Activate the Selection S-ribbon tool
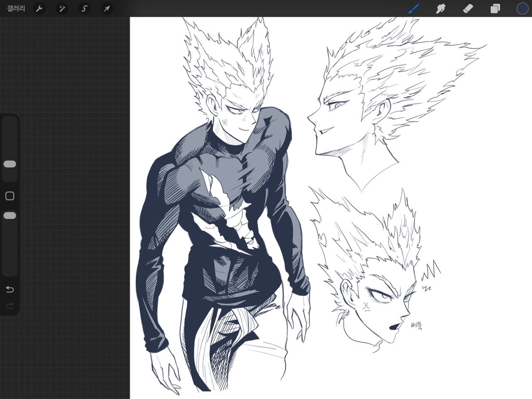 [x=84, y=8]
